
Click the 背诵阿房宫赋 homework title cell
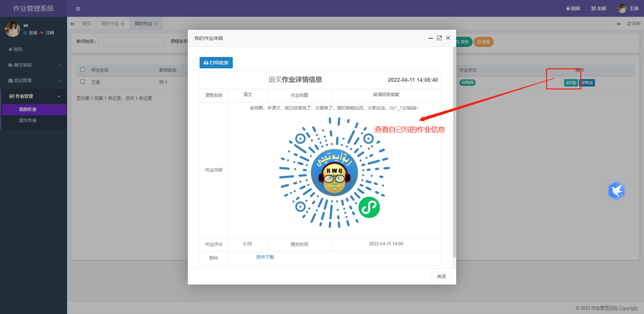[x=386, y=95]
